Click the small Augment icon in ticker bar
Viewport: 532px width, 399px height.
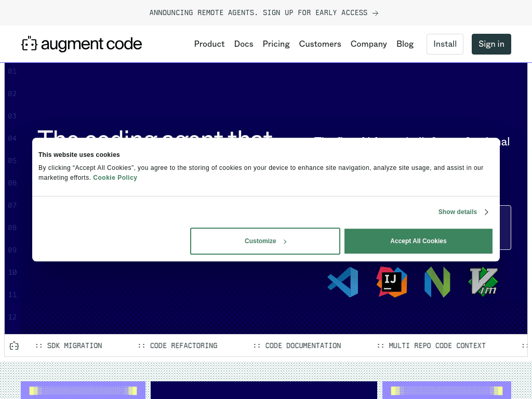[x=14, y=345]
